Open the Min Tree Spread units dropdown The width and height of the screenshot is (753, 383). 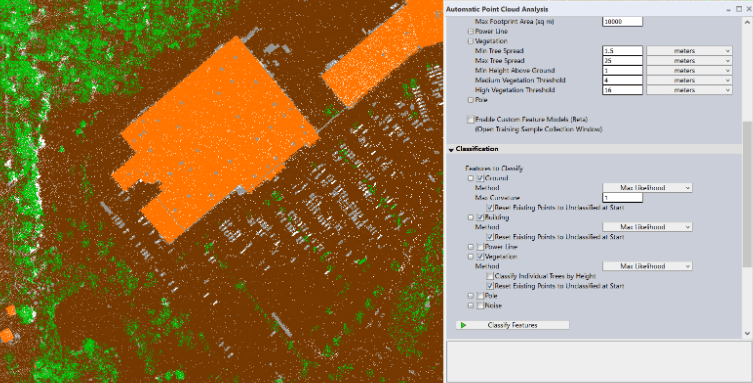click(x=689, y=51)
